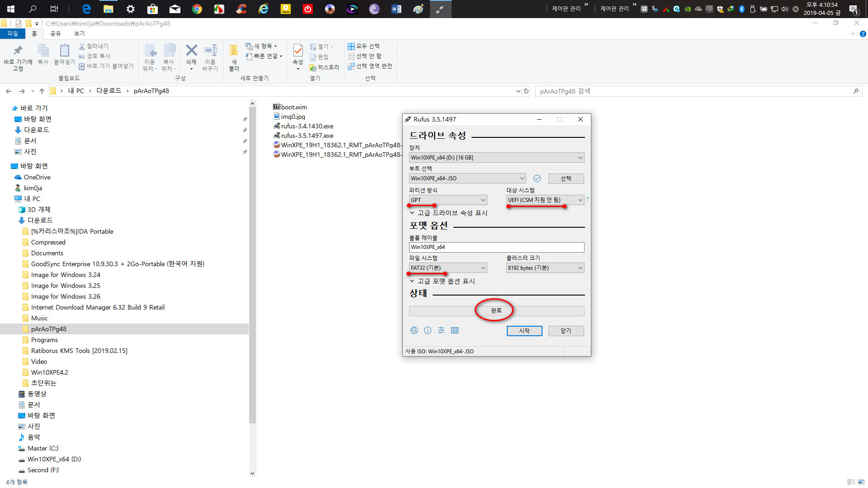Click the pArAoTPg48 검색 search box
This screenshot has width=868, height=488.
[698, 91]
